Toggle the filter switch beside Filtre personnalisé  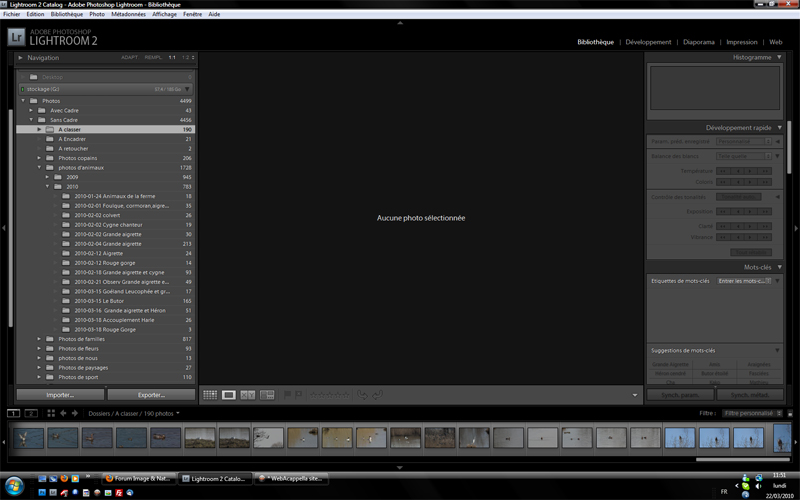788,413
